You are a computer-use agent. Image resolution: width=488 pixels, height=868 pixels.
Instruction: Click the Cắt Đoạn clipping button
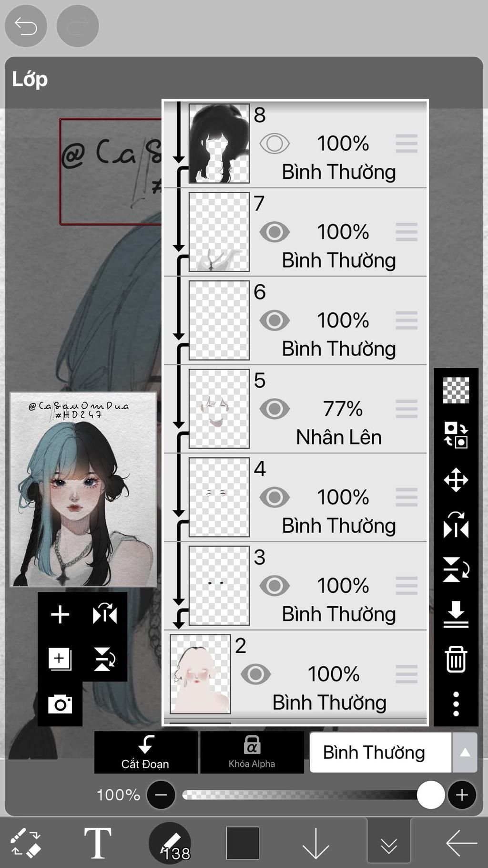(x=146, y=752)
